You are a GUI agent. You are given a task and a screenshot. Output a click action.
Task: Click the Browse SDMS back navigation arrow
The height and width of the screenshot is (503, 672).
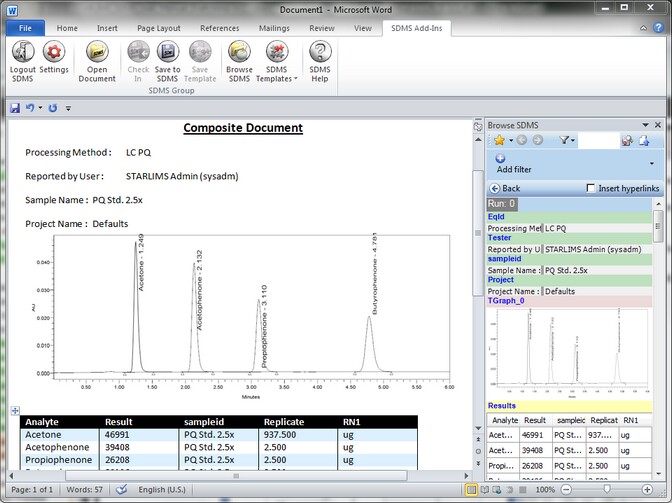(522, 140)
